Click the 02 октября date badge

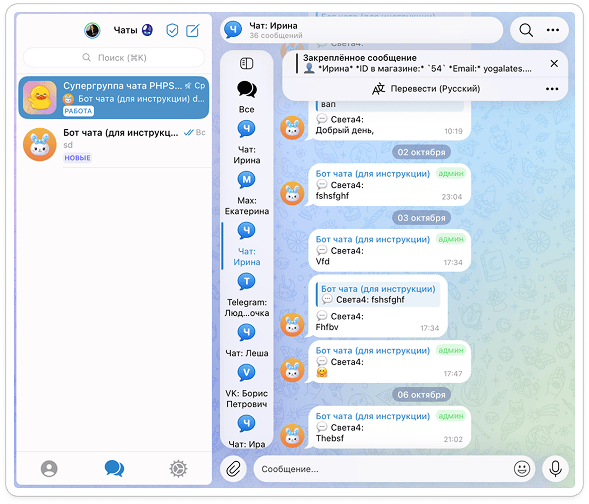point(421,152)
